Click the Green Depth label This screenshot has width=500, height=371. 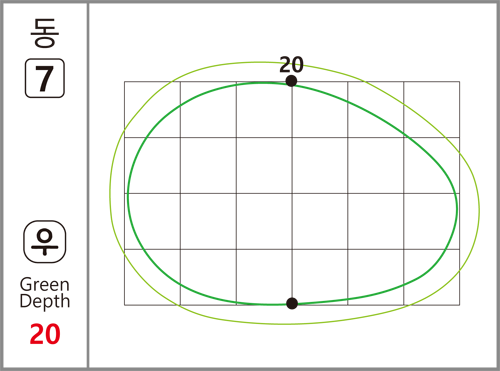click(x=45, y=293)
